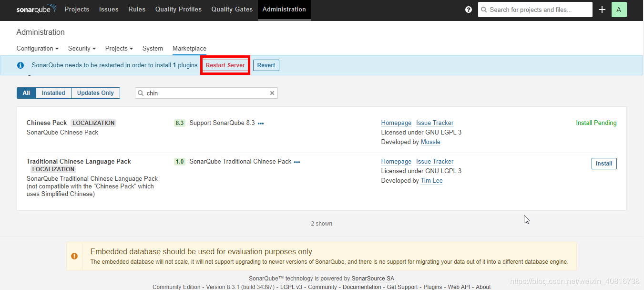Open Documentation footer link
Screen dimensions: 644x290
pyautogui.click(x=362, y=287)
